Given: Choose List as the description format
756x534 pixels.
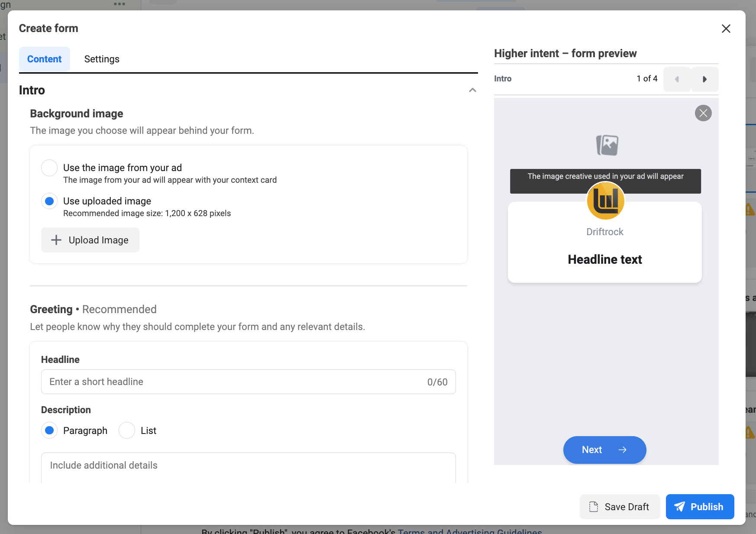Looking at the screenshot, I should [x=126, y=430].
